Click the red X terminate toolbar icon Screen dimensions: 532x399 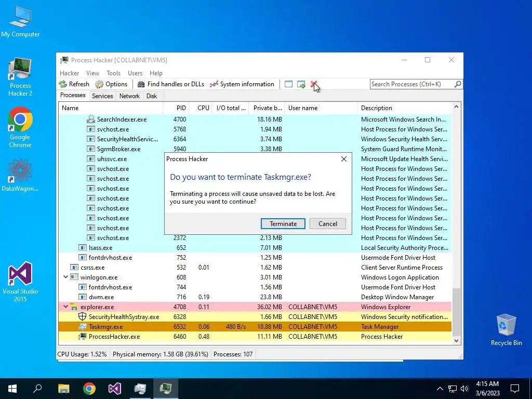point(313,84)
